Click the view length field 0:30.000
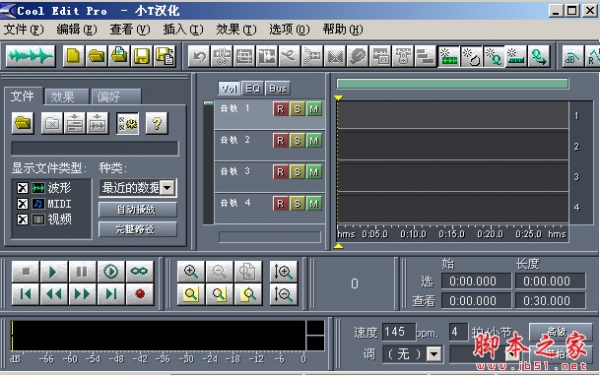This screenshot has width=600, height=377. tap(550, 301)
